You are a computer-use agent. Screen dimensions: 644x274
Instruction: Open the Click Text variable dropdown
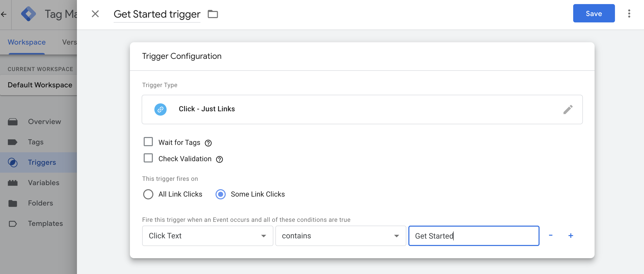click(207, 236)
